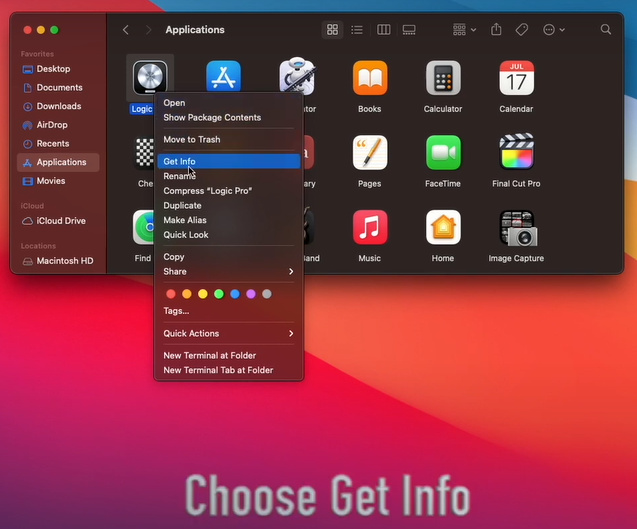Select Applications in the sidebar
Screen dimensions: 637x529
(x=58, y=162)
